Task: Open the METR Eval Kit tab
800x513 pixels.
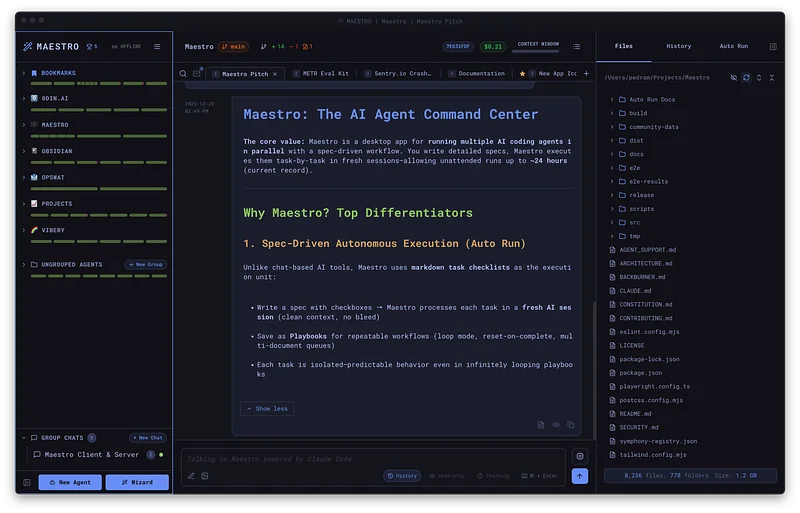Action: click(325, 73)
